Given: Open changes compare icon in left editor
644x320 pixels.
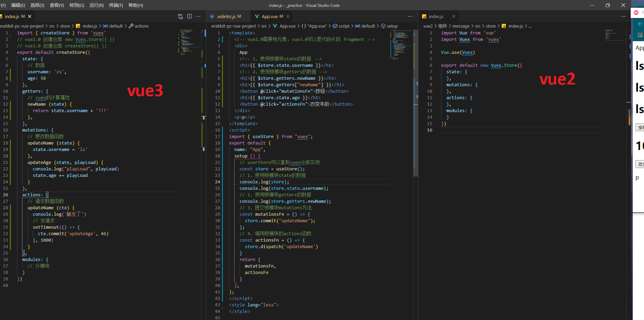Looking at the screenshot, I should pos(180,16).
